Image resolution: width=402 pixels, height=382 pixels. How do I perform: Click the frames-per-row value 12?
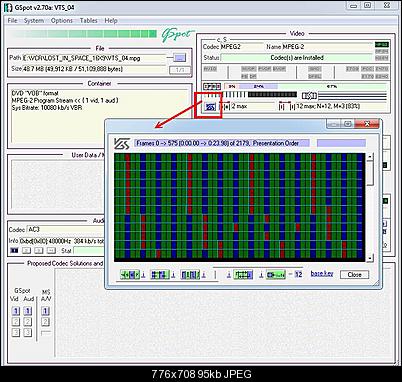(x=298, y=275)
